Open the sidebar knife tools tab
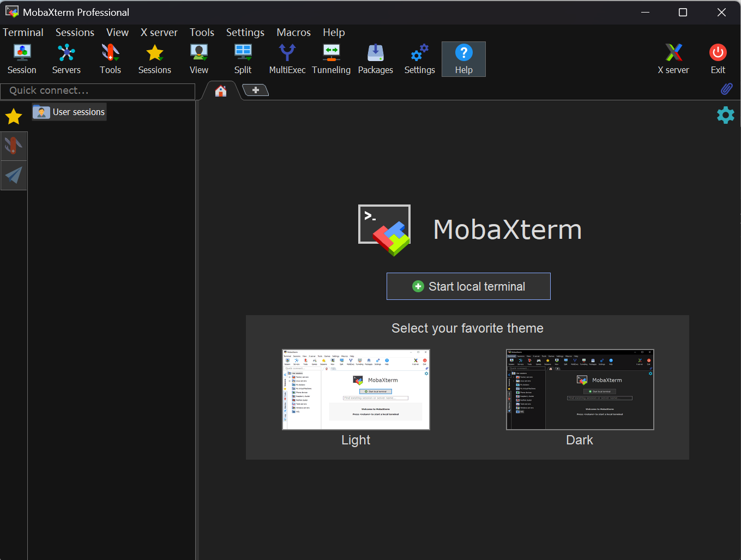The height and width of the screenshot is (560, 741). pos(14,146)
